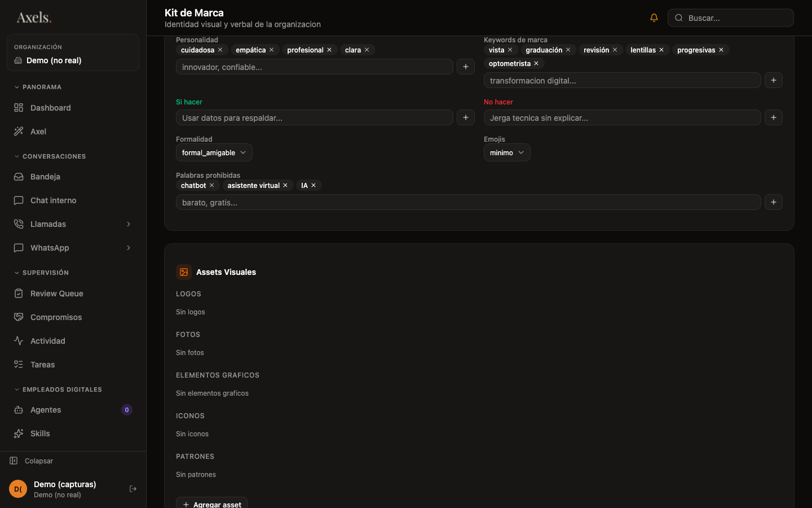Click the Dashboard grid icon
Viewport: 812px width, 508px height.
(x=19, y=108)
